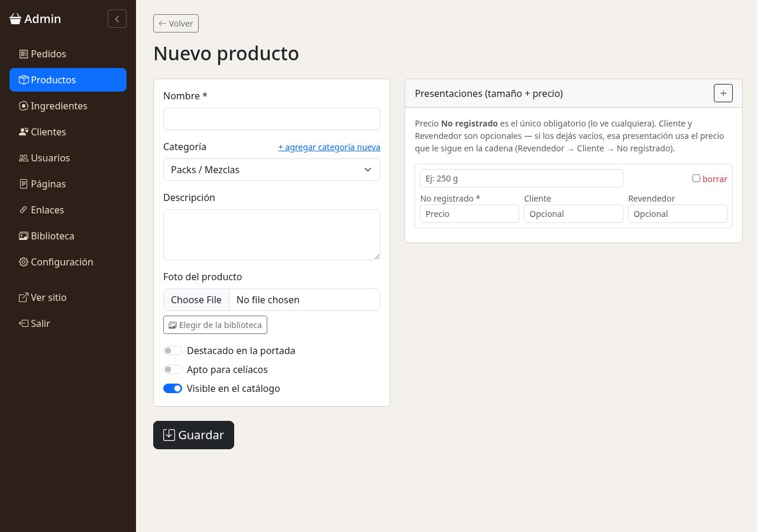The height and width of the screenshot is (532, 757).
Task: Open Pedidos section
Action: pos(68,54)
